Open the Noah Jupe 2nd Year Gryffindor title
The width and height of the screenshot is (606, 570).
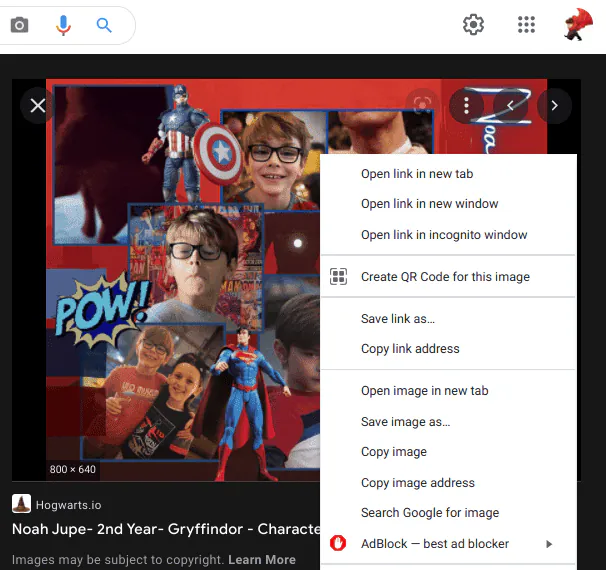tap(166, 529)
